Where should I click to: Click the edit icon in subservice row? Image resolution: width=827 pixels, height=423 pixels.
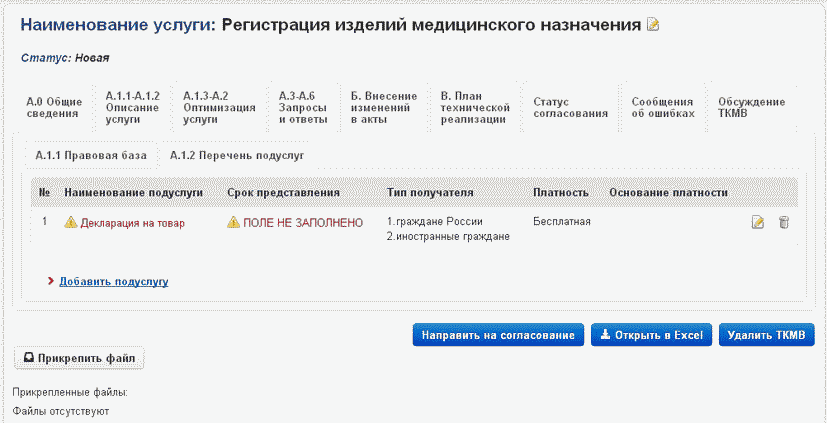(758, 222)
